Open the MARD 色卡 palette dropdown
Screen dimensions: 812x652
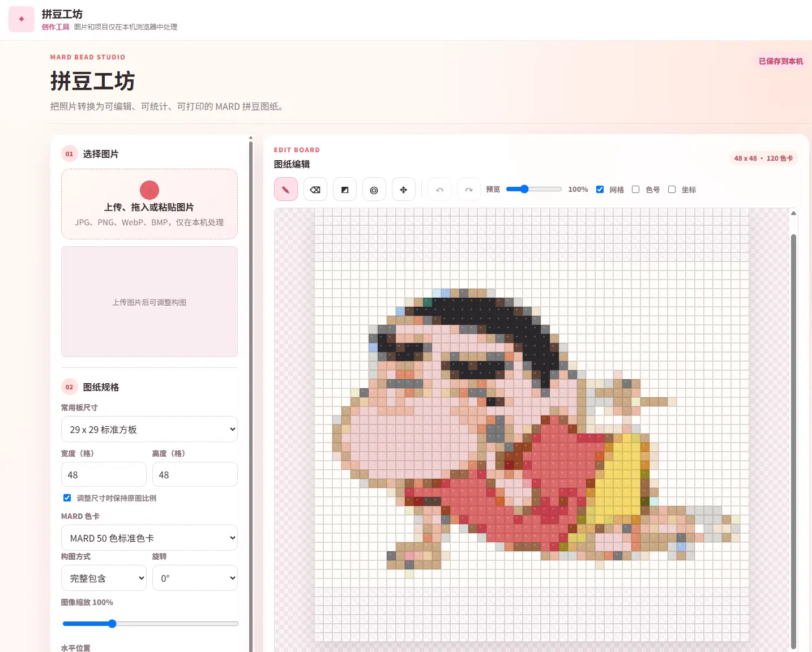tap(149, 538)
